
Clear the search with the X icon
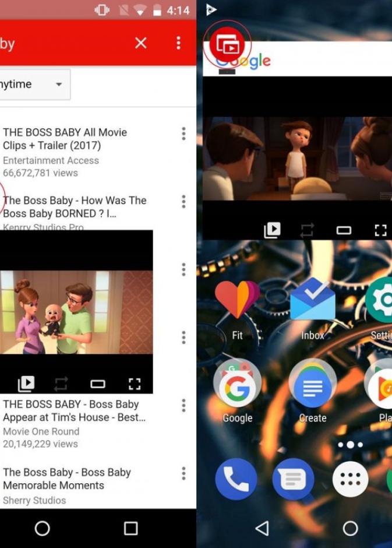[141, 43]
